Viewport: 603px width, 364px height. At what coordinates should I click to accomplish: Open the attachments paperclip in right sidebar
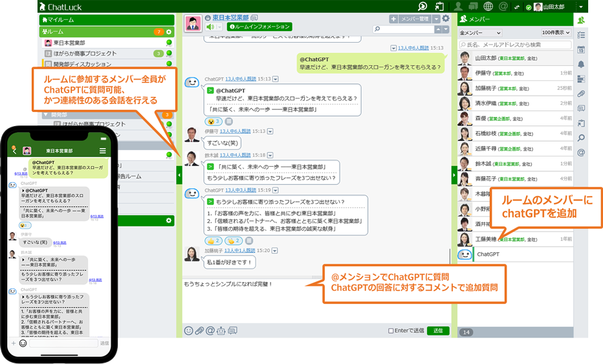581,93
